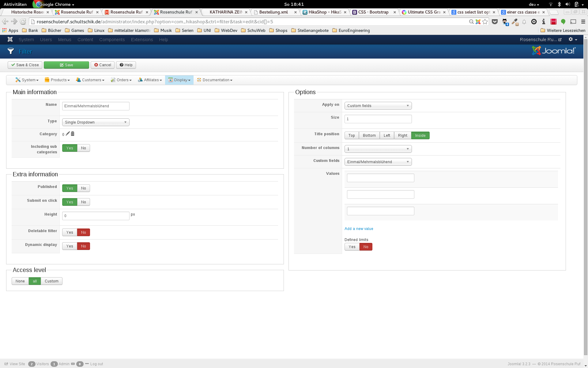
Task: Click the Joomla logo icon in admin menu
Action: click(x=10, y=40)
